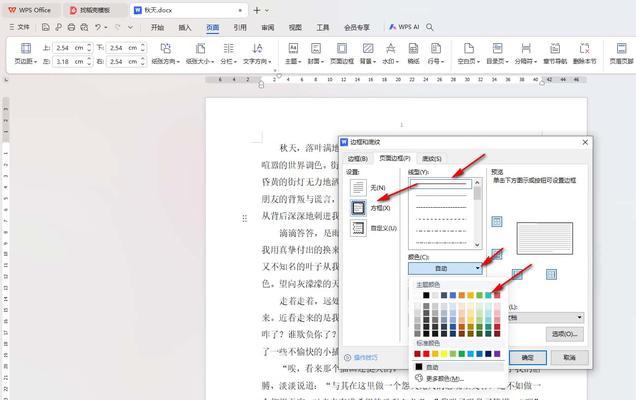
Task: Click the new tab plus button
Action: [257, 11]
